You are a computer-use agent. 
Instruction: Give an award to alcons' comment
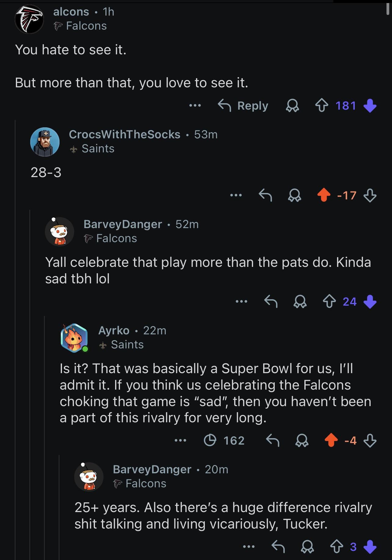click(292, 106)
